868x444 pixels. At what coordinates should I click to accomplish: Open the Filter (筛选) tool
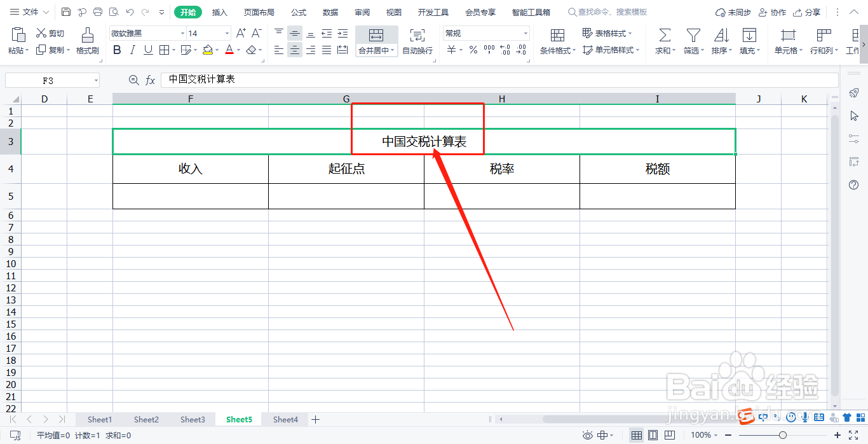click(692, 39)
